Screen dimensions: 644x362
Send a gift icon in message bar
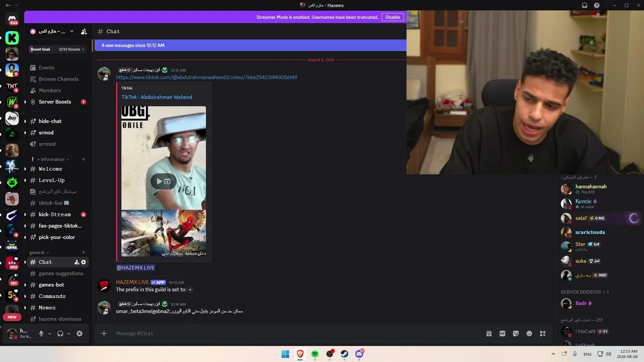pos(489,333)
